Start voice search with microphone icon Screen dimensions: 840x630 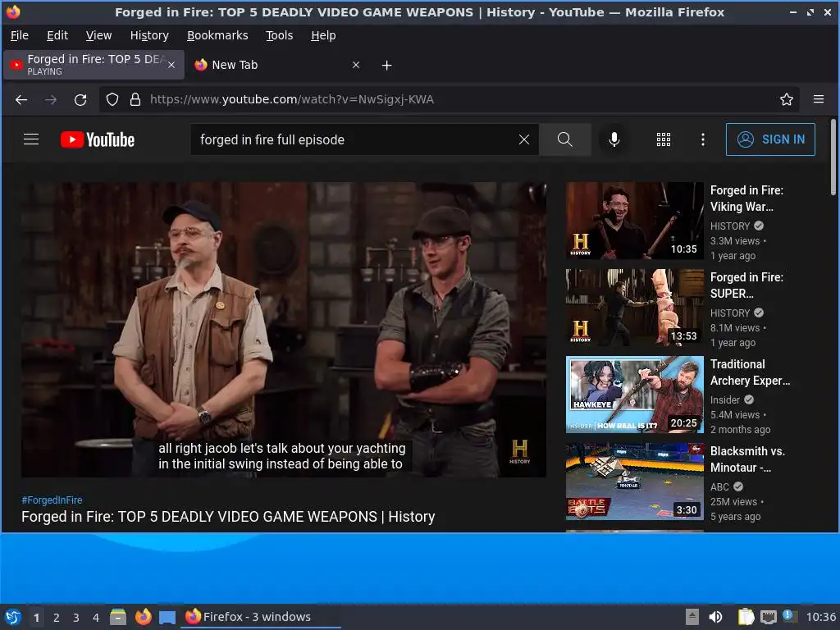click(614, 139)
